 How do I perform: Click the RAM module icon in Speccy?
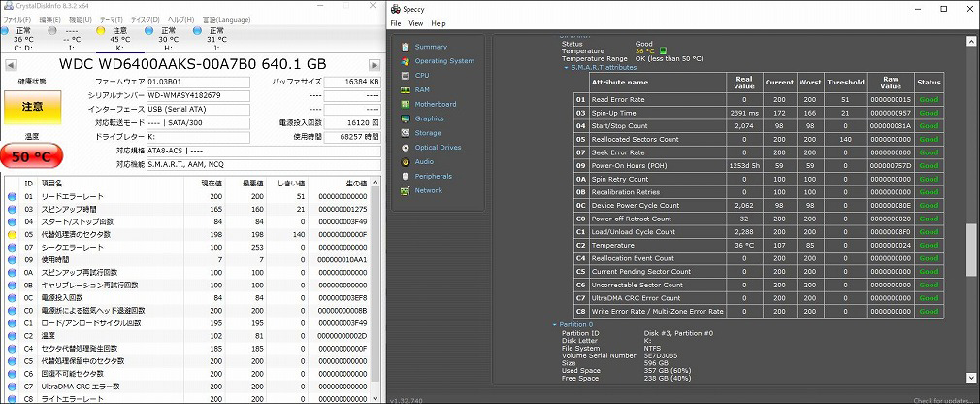[406, 90]
